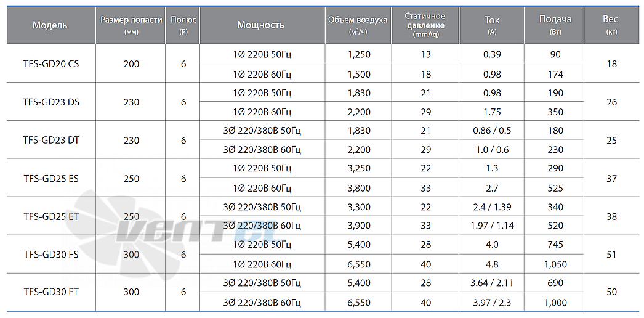Click blade size 250 in TFS-GD25 ES row
The width and height of the screenshot is (644, 318).
click(131, 179)
